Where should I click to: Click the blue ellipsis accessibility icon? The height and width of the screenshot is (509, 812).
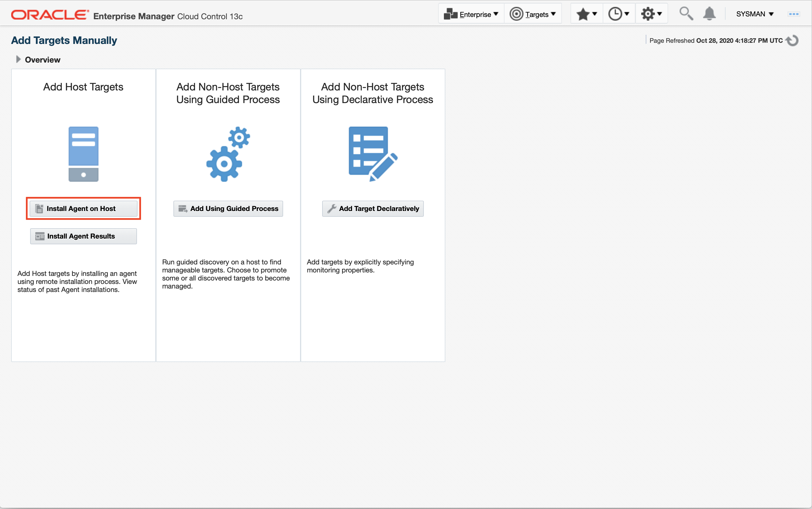coord(794,14)
